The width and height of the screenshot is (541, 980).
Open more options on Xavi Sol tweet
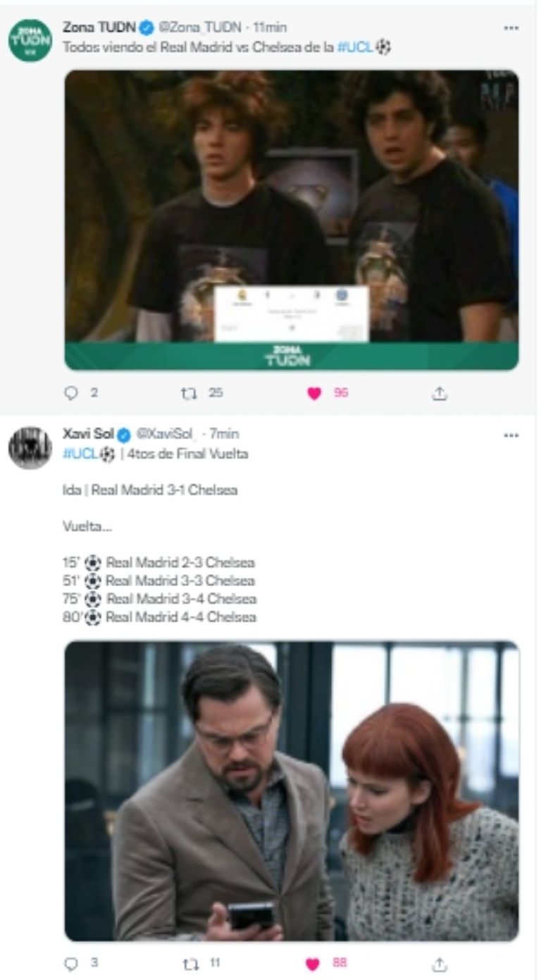click(511, 435)
